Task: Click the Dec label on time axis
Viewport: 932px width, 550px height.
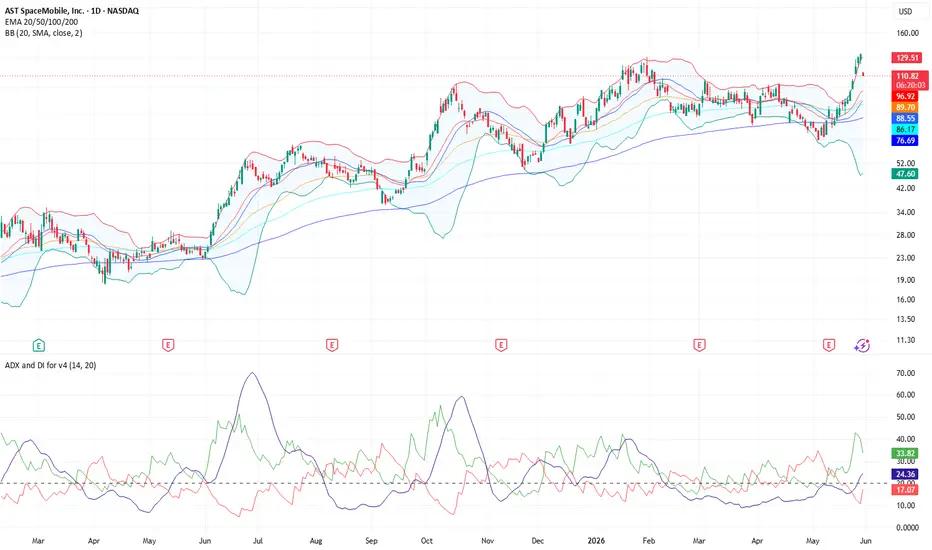Action: (x=537, y=540)
